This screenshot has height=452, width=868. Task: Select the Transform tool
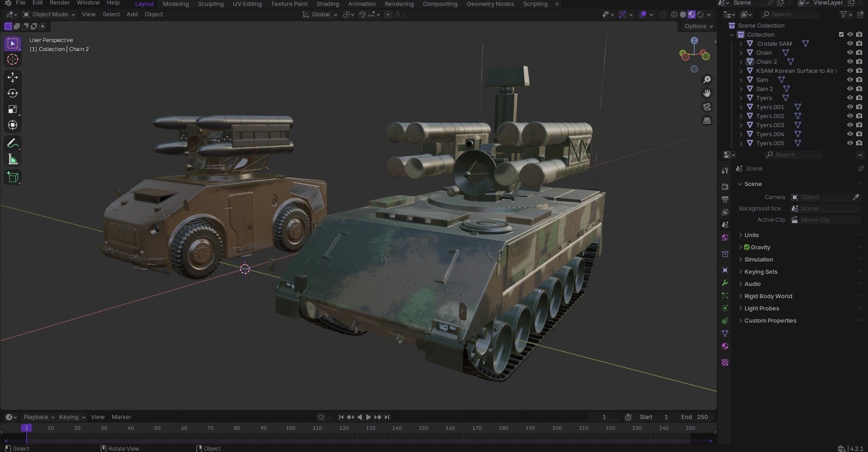tap(13, 125)
